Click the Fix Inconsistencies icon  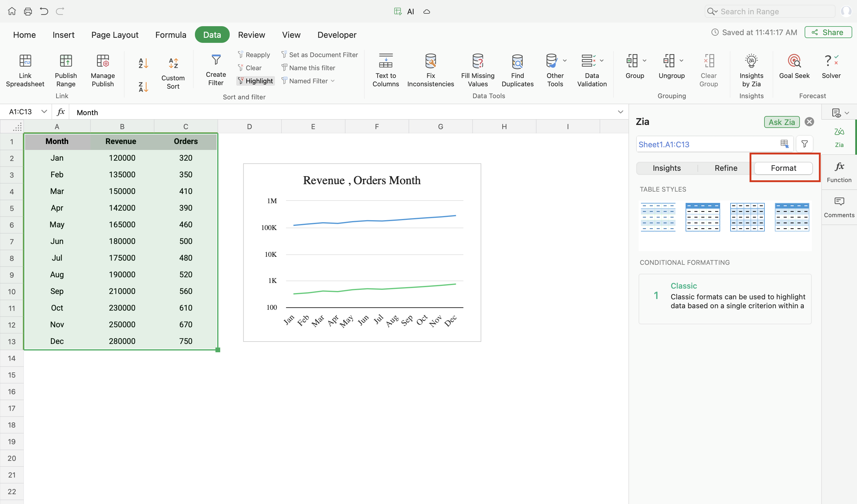click(x=430, y=62)
